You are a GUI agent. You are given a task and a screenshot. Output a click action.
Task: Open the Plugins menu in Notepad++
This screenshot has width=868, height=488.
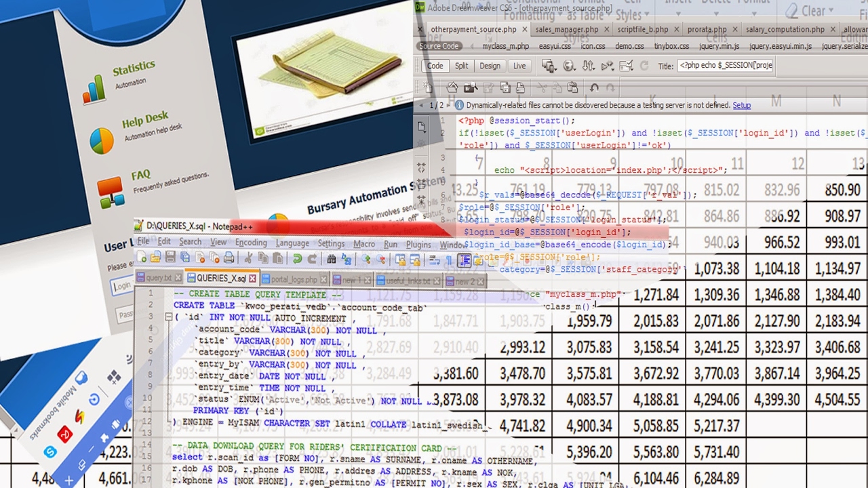click(418, 245)
